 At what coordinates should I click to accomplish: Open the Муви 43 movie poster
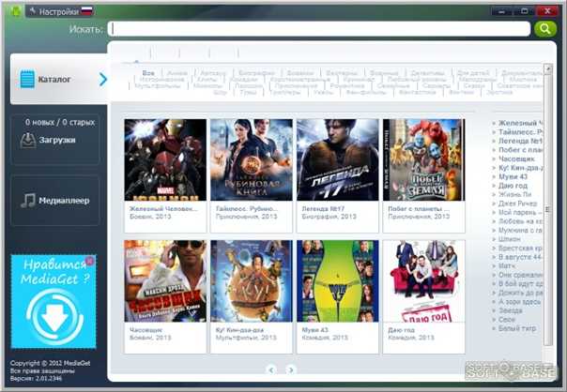[x=337, y=281]
